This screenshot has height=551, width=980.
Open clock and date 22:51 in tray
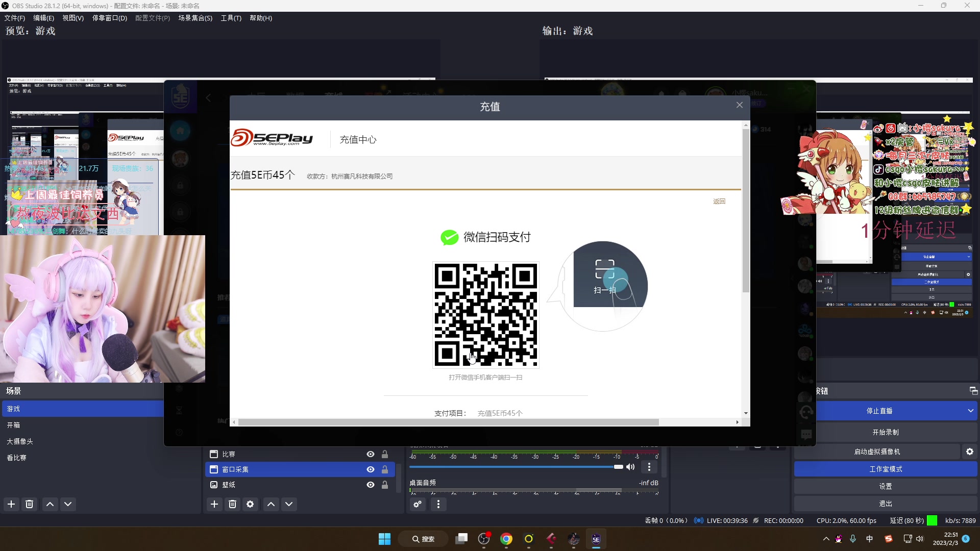tap(946, 539)
